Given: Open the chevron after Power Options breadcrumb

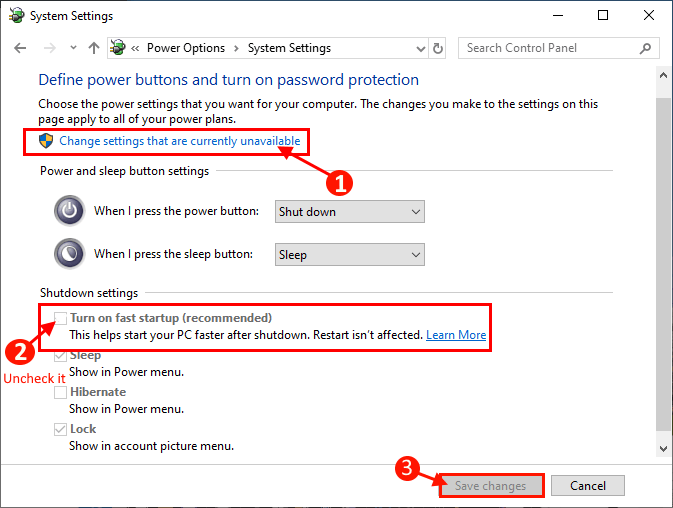Looking at the screenshot, I should [236, 48].
